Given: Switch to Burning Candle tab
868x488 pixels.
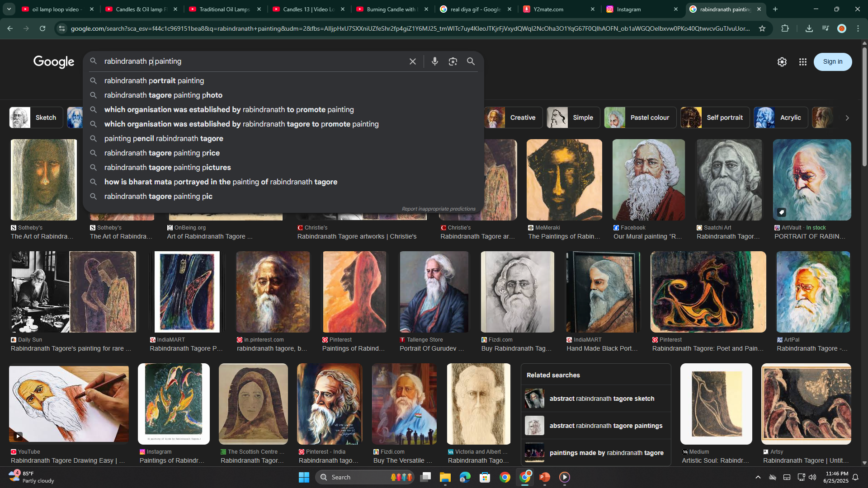Looking at the screenshot, I should [392, 9].
